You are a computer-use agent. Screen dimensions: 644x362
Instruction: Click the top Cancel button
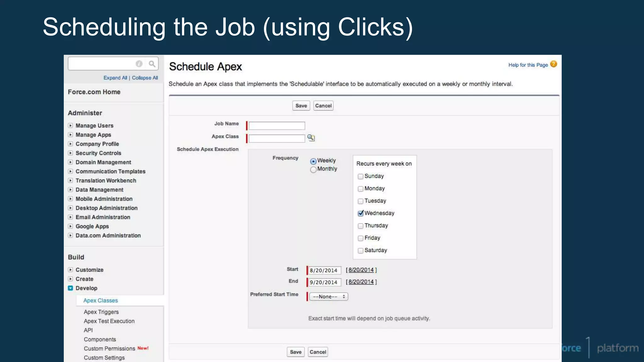coord(323,106)
